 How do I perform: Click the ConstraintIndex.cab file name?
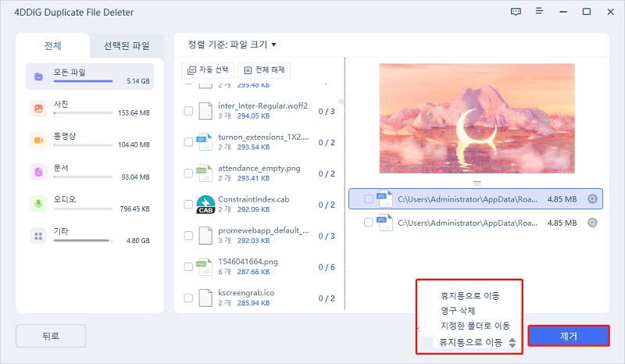253,199
